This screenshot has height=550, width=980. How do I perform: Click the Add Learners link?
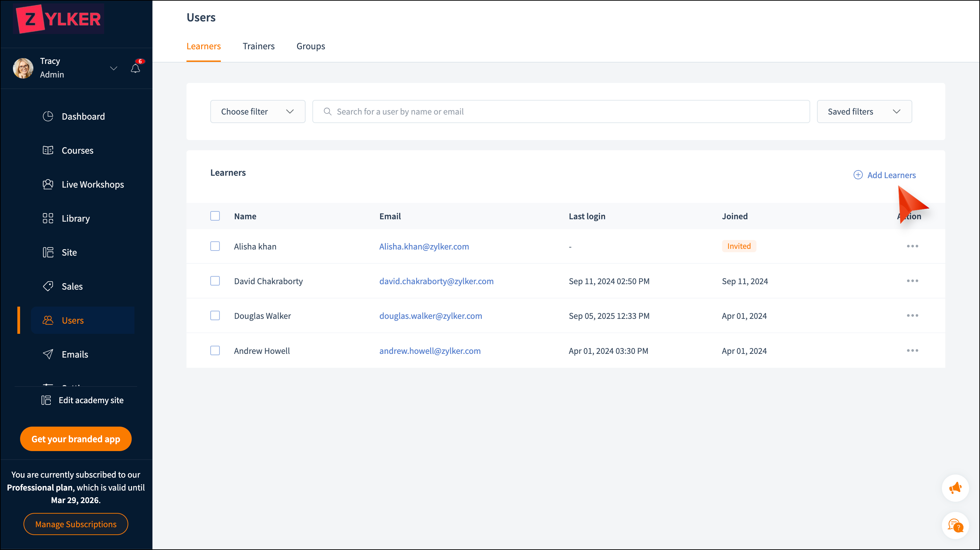pyautogui.click(x=884, y=175)
